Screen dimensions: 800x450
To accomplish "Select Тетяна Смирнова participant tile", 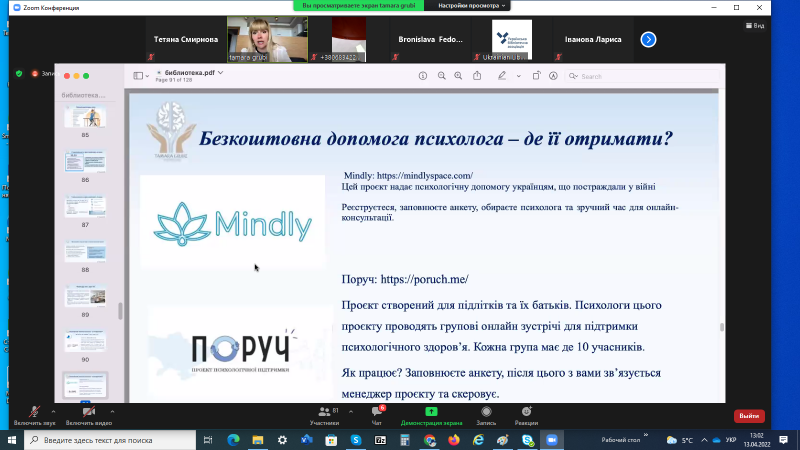I will tap(186, 39).
